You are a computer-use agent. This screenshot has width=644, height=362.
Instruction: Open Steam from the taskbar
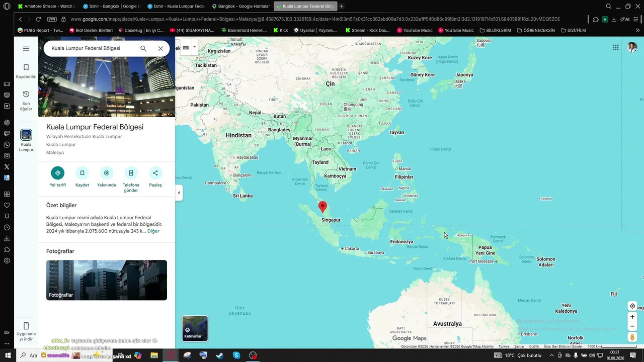(x=220, y=355)
